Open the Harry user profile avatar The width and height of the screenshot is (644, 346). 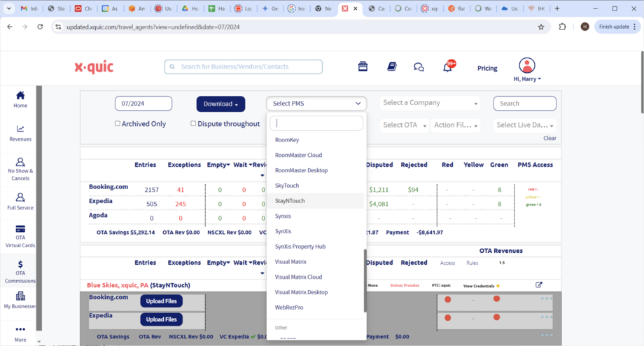tap(527, 65)
